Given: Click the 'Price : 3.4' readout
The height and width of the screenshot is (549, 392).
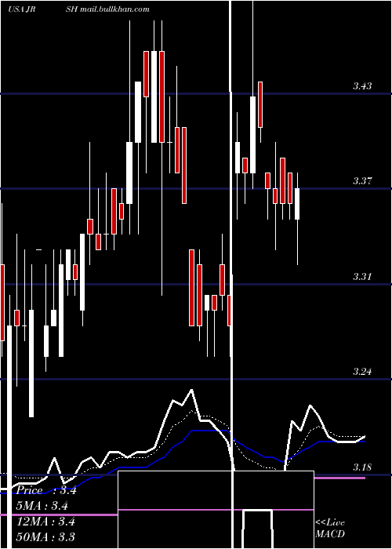Looking at the screenshot, I should coord(46,490).
